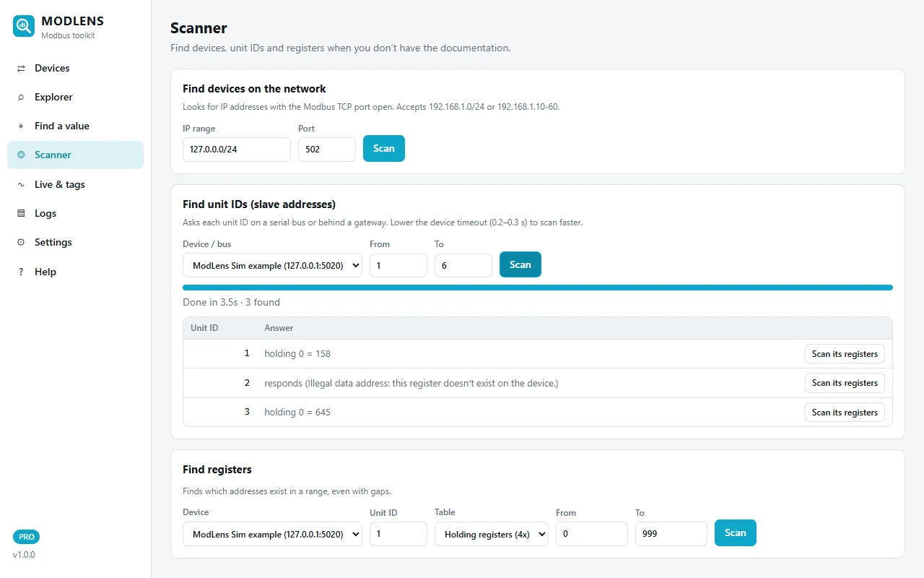
Task: Focus the IP range input field
Action: [x=237, y=150]
